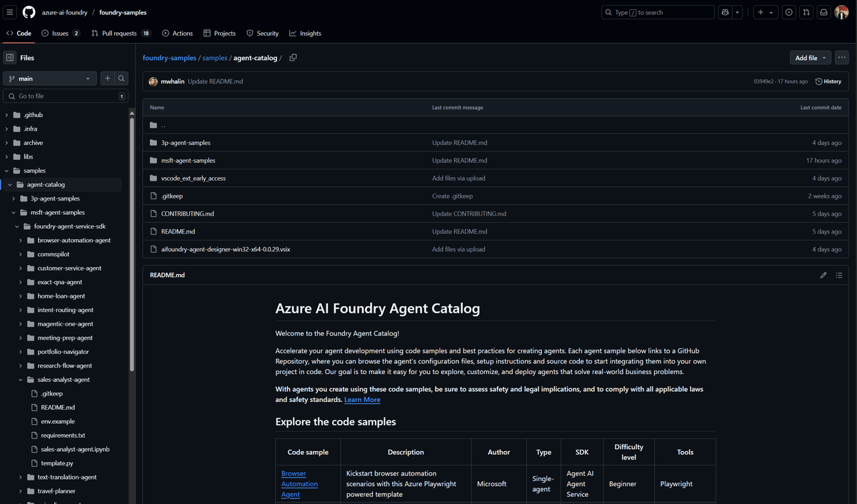Open the main branch selector dropdown

[49, 79]
